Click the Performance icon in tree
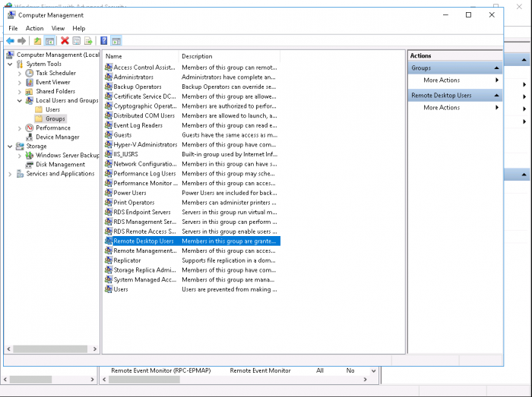 click(x=30, y=128)
